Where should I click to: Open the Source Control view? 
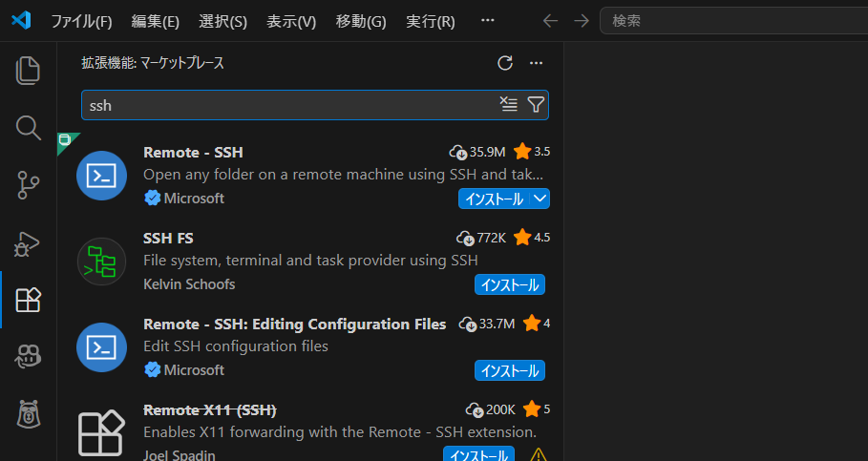point(28,185)
